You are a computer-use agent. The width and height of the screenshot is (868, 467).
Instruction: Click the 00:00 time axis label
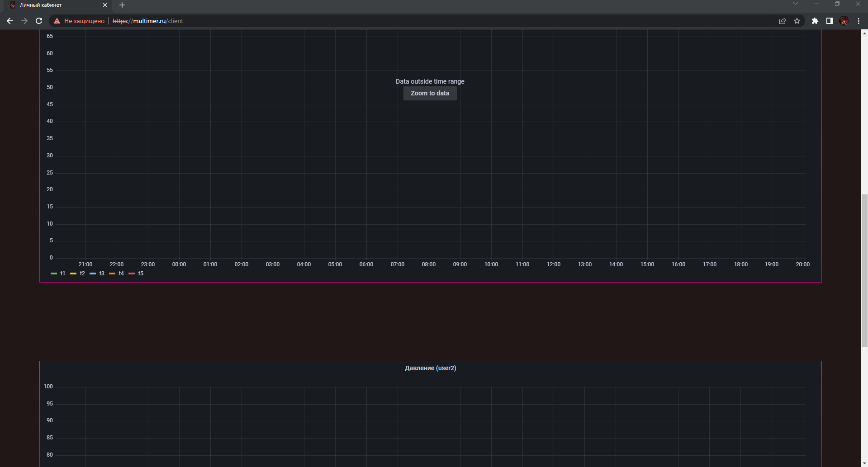179,264
